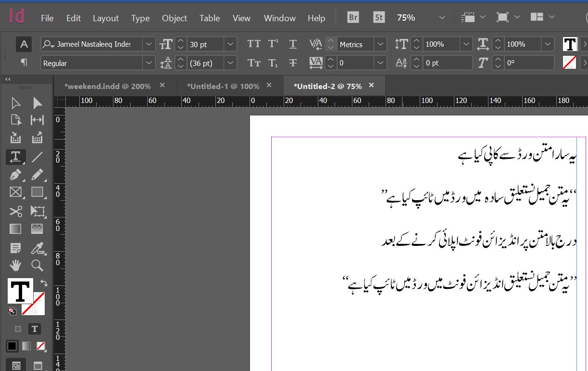Click the Fill color swatch in Tools panel

[x=20, y=291]
